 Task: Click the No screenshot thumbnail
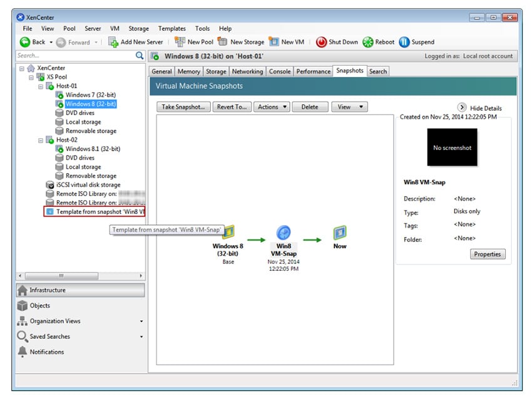point(452,147)
